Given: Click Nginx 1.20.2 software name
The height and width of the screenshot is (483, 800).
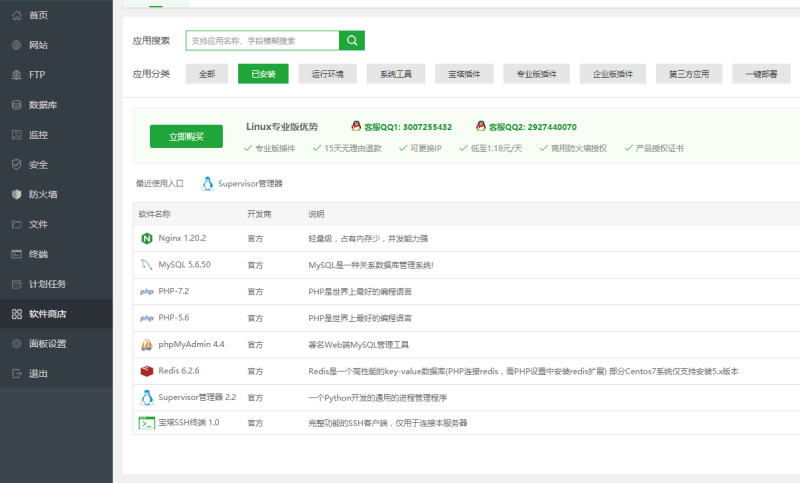Looking at the screenshot, I should click(x=182, y=238).
